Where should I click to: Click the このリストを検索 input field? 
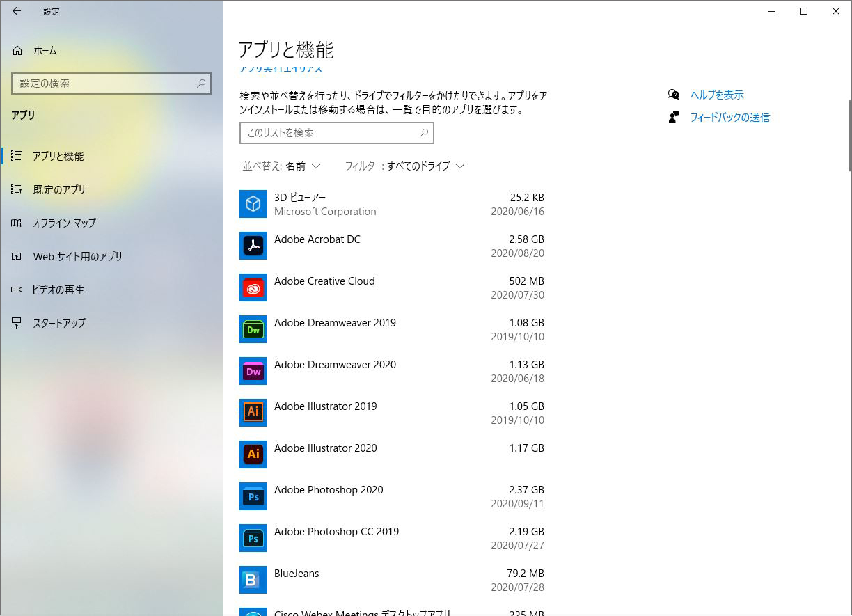click(x=337, y=133)
